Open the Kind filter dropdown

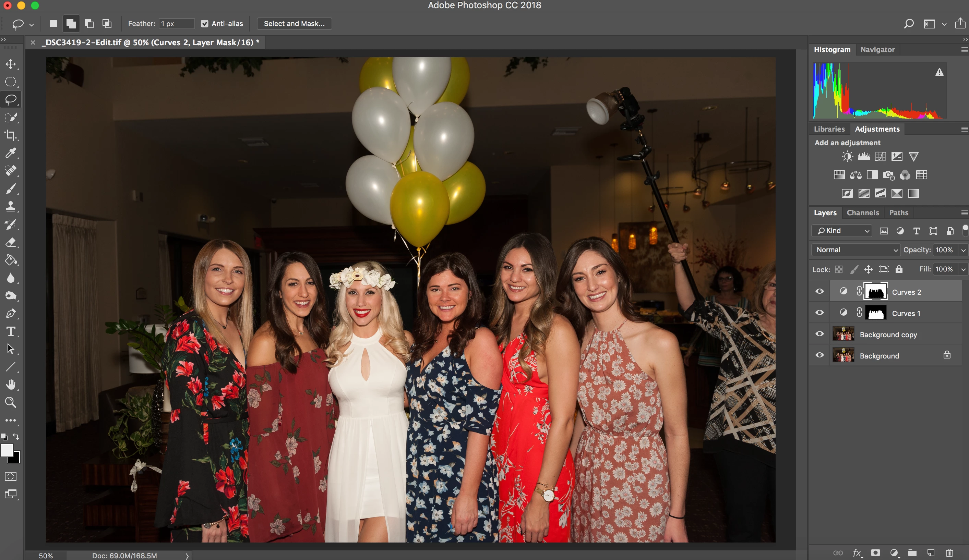click(842, 231)
